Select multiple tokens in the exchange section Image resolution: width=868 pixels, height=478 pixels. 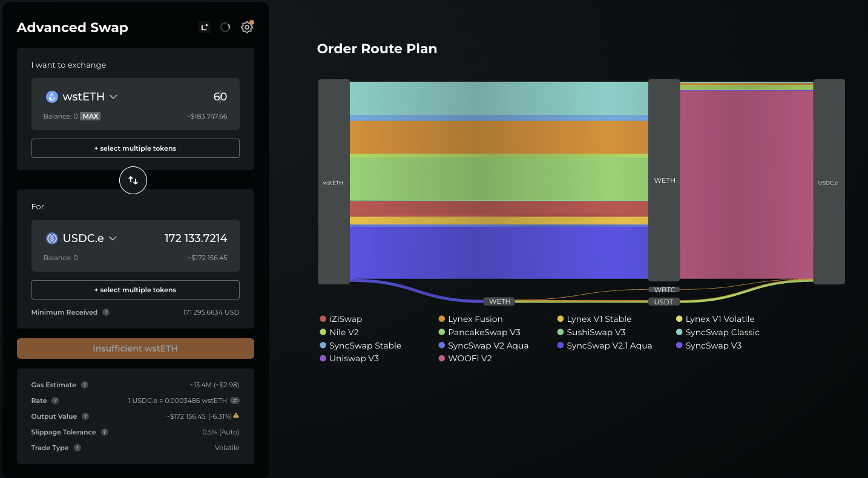pyautogui.click(x=136, y=148)
